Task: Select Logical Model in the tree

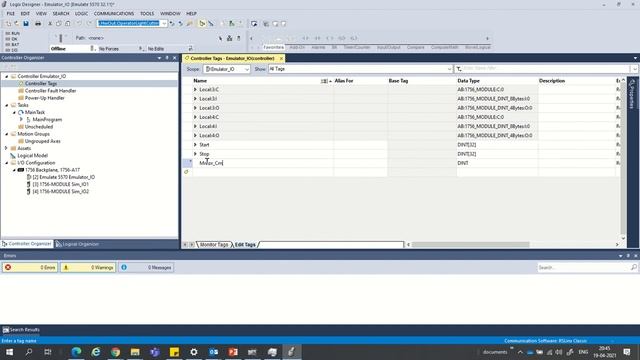Action: point(32,156)
